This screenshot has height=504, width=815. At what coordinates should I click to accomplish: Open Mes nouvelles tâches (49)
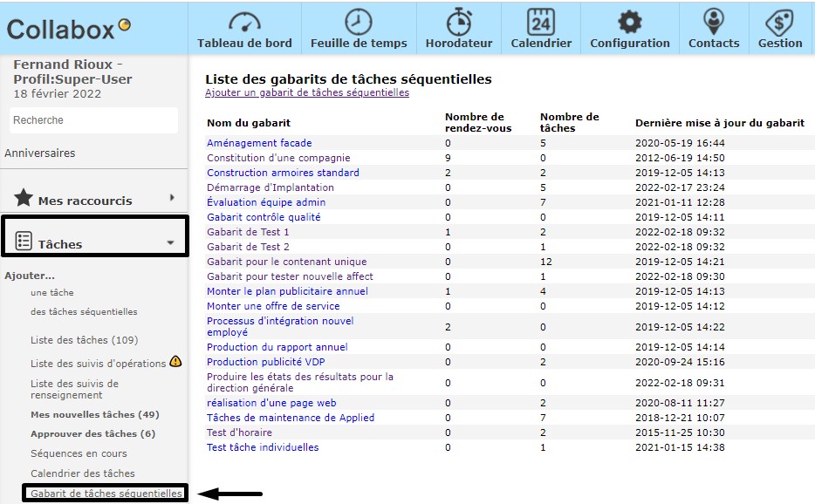pyautogui.click(x=94, y=415)
